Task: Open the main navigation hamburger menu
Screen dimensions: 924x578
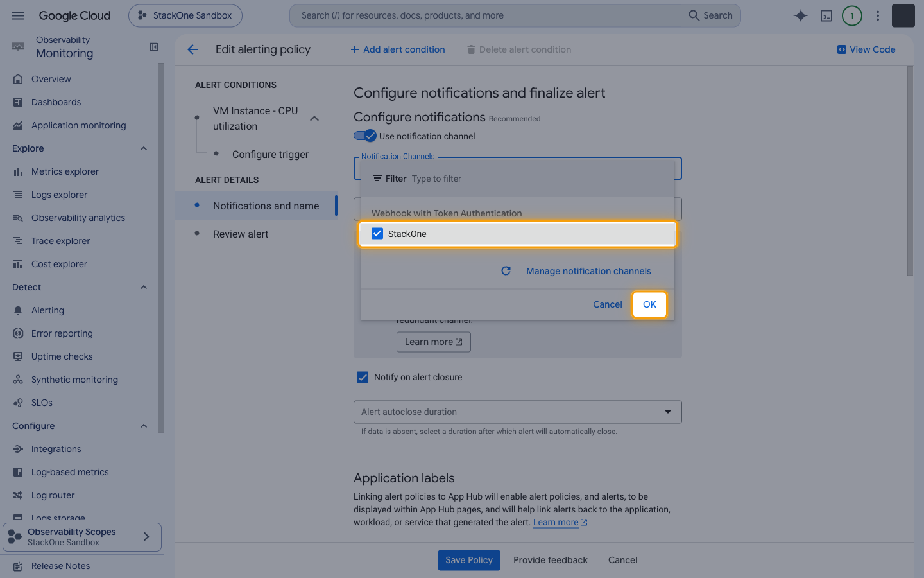Action: click(18, 15)
